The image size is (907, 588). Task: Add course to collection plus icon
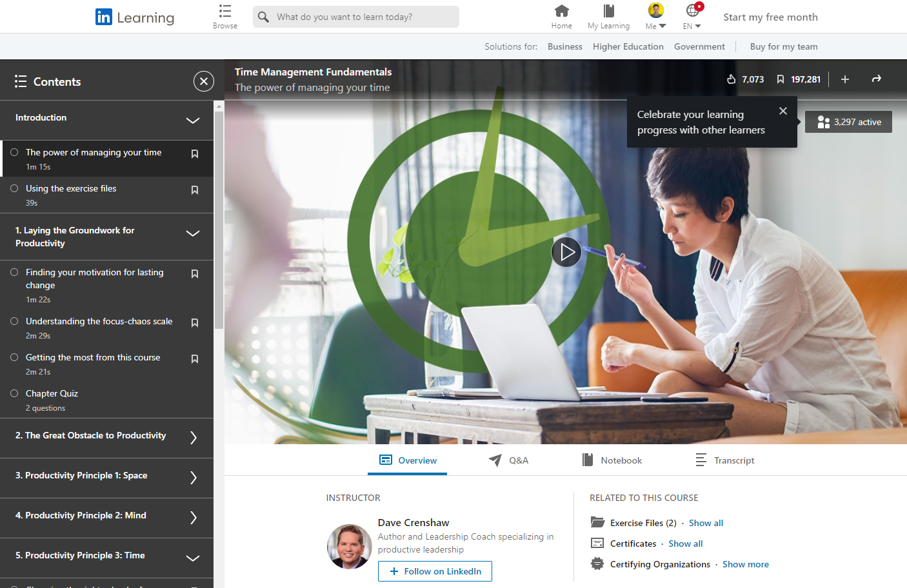coord(845,79)
